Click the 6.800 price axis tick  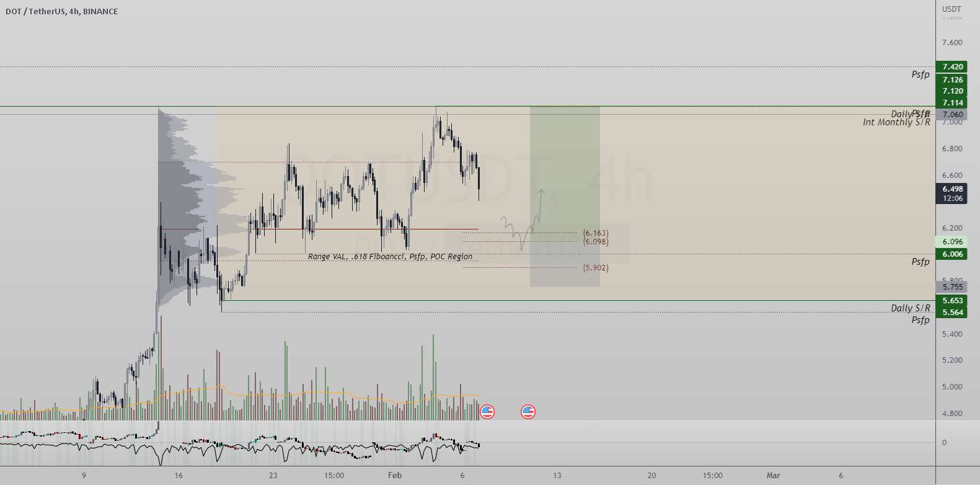point(952,149)
